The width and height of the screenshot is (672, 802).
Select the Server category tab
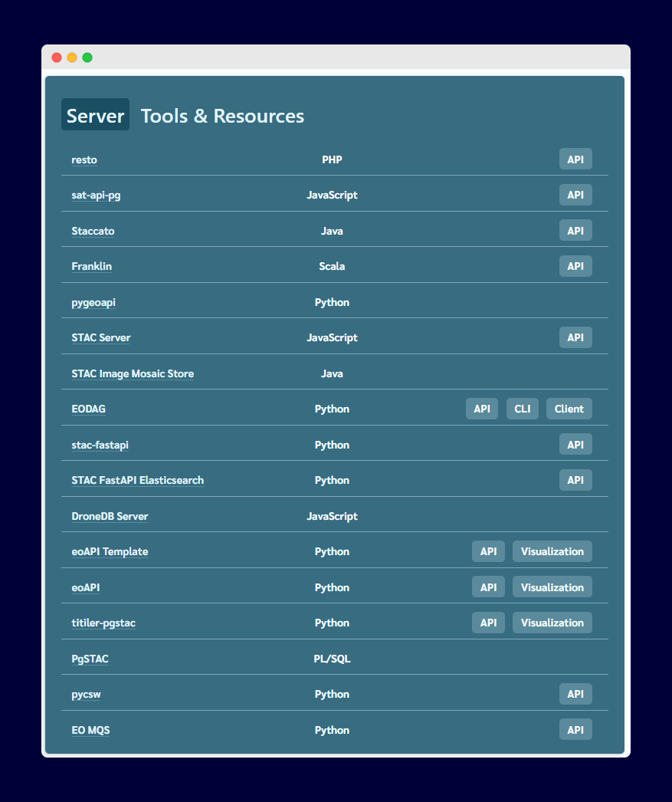(95, 114)
